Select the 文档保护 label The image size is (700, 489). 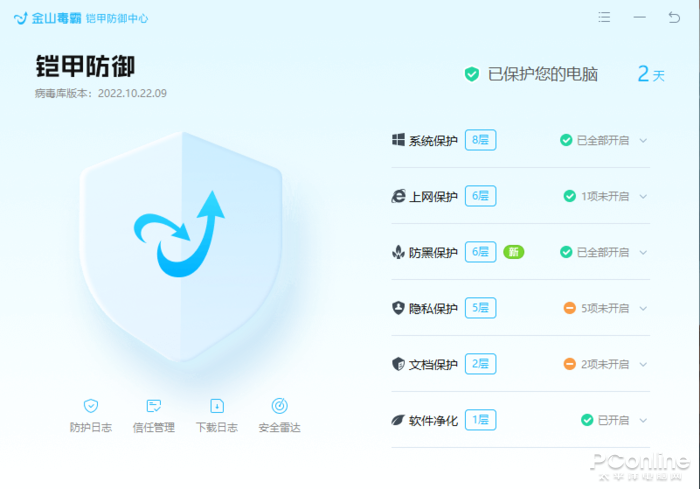tap(433, 364)
